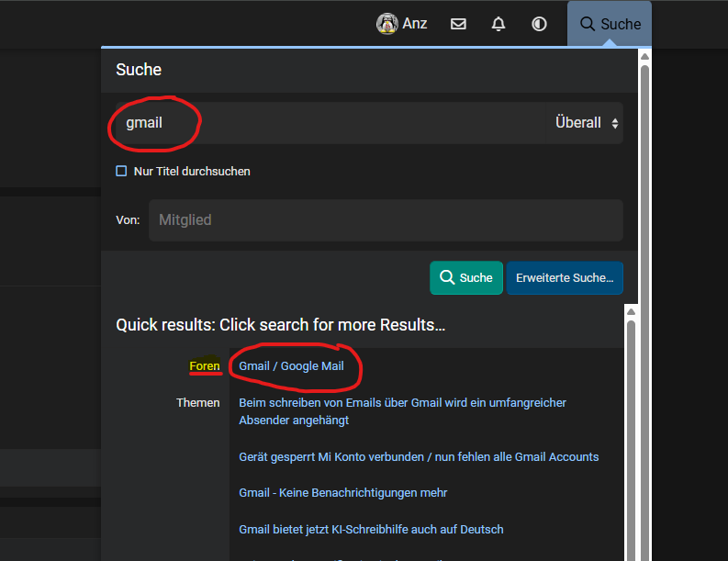This screenshot has width=728, height=561.
Task: Open the 'Gmail / Google Mail' forum link
Action: 291,365
